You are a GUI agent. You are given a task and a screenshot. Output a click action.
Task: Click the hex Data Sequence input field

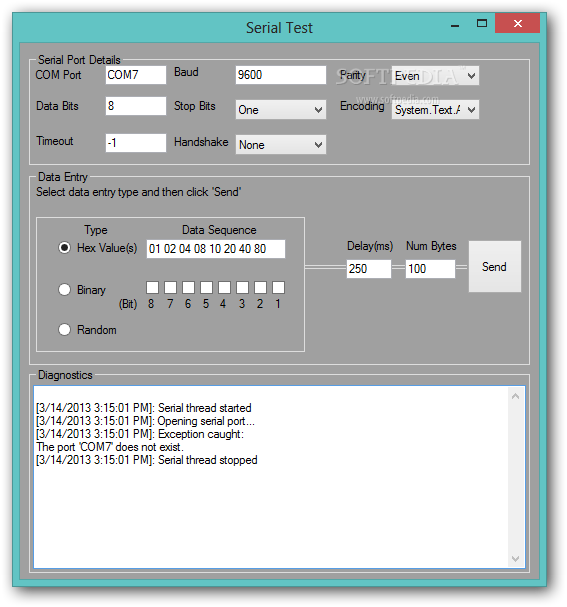(216, 249)
